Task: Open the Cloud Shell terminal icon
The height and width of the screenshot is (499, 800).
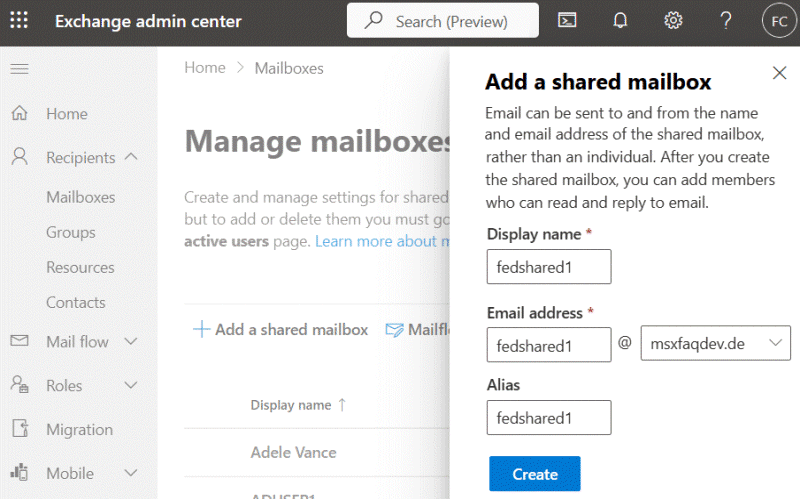Action: tap(566, 21)
